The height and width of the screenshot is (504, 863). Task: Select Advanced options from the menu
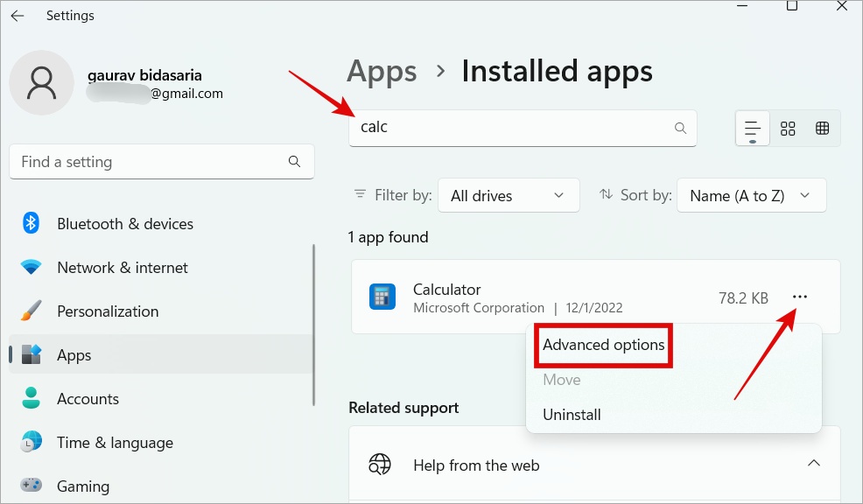(603, 345)
